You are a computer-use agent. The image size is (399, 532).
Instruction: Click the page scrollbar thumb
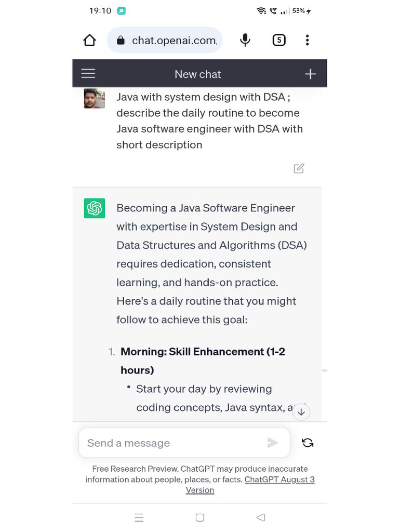324,370
